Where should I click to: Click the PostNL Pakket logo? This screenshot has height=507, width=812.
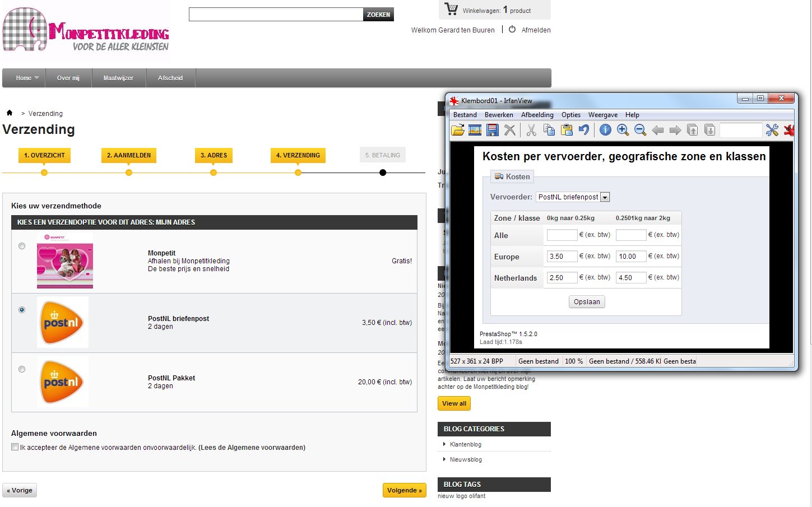pyautogui.click(x=63, y=382)
